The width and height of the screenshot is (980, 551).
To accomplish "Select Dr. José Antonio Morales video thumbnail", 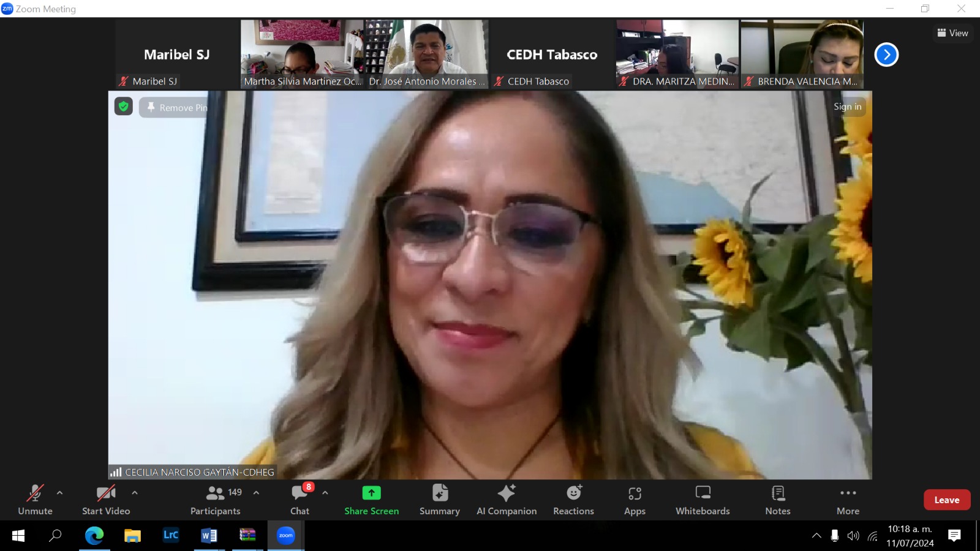I will coord(427,54).
